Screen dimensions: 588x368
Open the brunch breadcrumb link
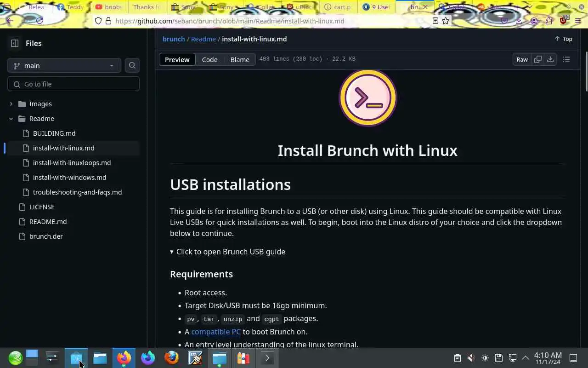174,39
